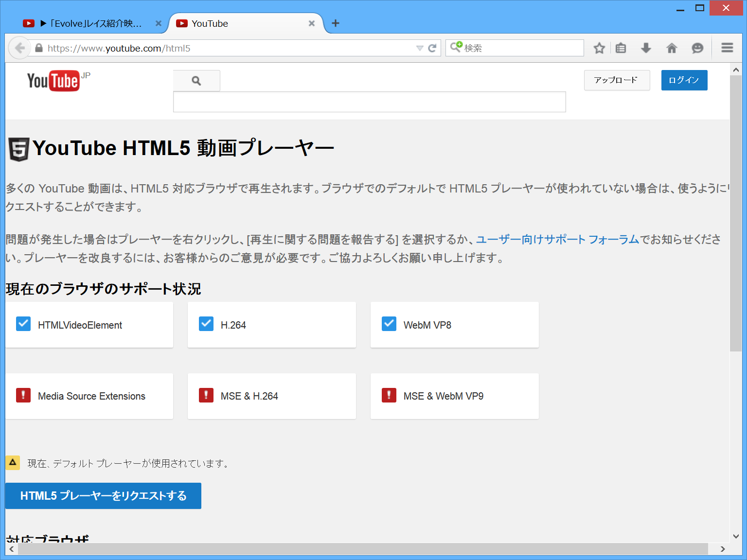747x560 pixels.
Task: Switch to the Evolve video tab
Action: click(x=88, y=23)
